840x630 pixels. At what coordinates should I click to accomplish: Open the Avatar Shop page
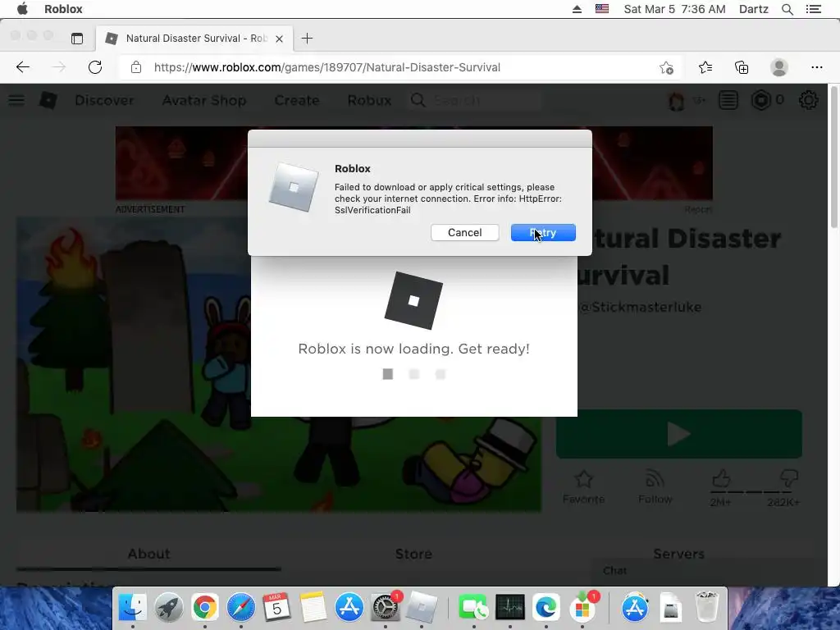204,100
